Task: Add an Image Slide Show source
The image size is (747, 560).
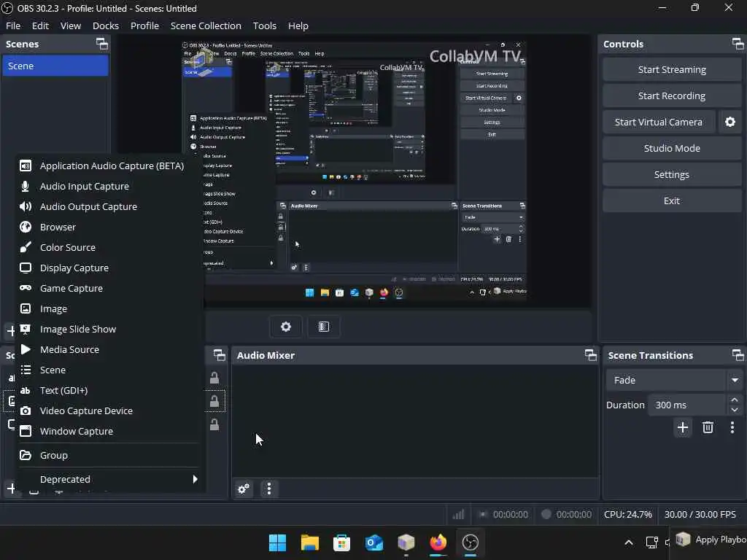Action: [x=108, y=329]
